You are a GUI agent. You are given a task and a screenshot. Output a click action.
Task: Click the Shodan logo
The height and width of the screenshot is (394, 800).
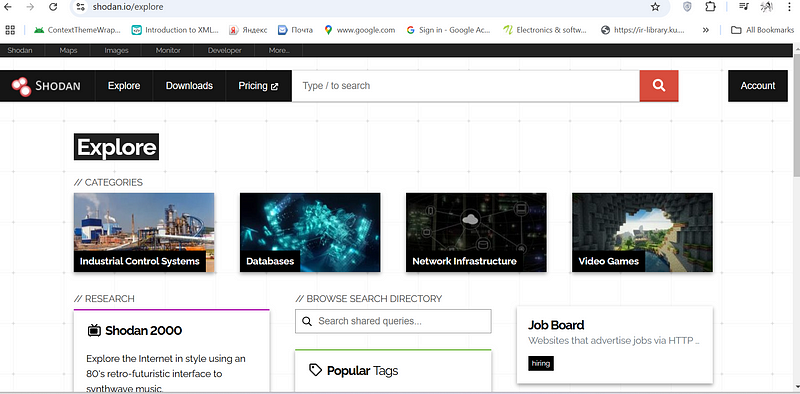coord(46,86)
